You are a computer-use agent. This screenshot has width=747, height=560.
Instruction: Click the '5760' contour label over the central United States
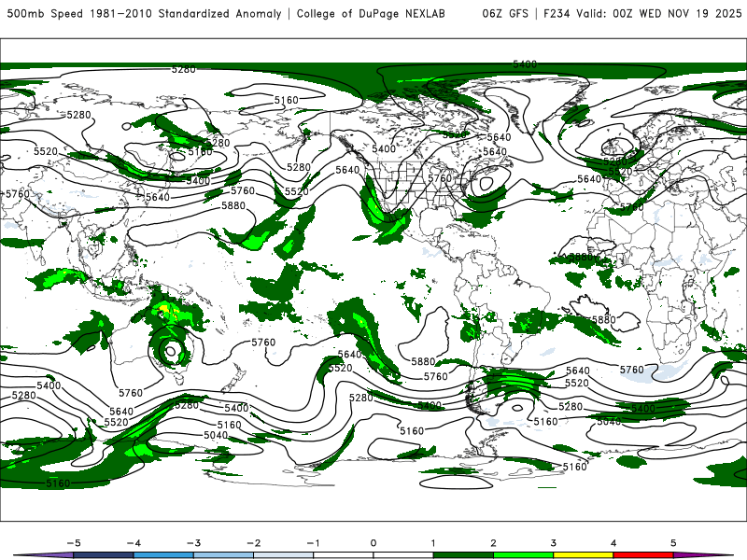point(439,178)
